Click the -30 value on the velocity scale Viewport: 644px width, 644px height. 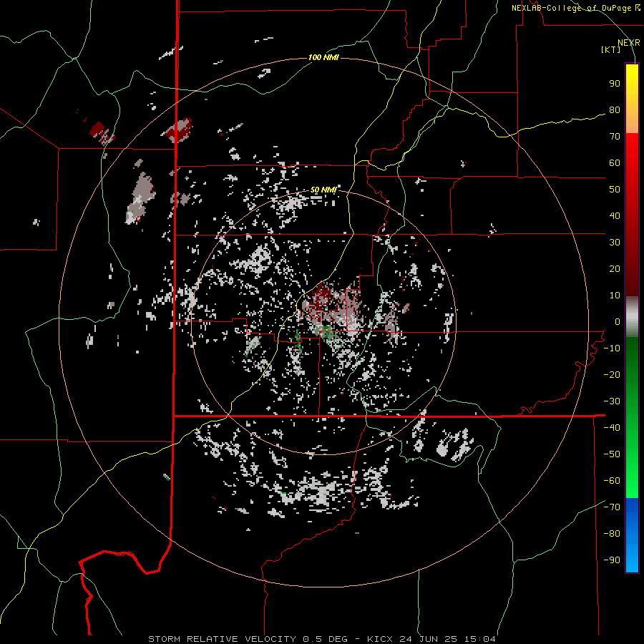click(x=612, y=401)
